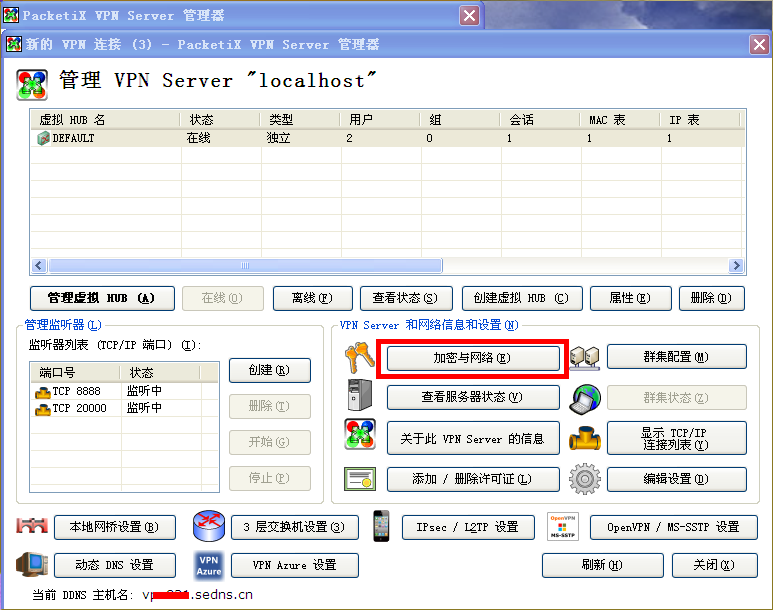The height and width of the screenshot is (610, 773).
Task: Take the hub offline with 离线 (F)
Action: point(313,298)
